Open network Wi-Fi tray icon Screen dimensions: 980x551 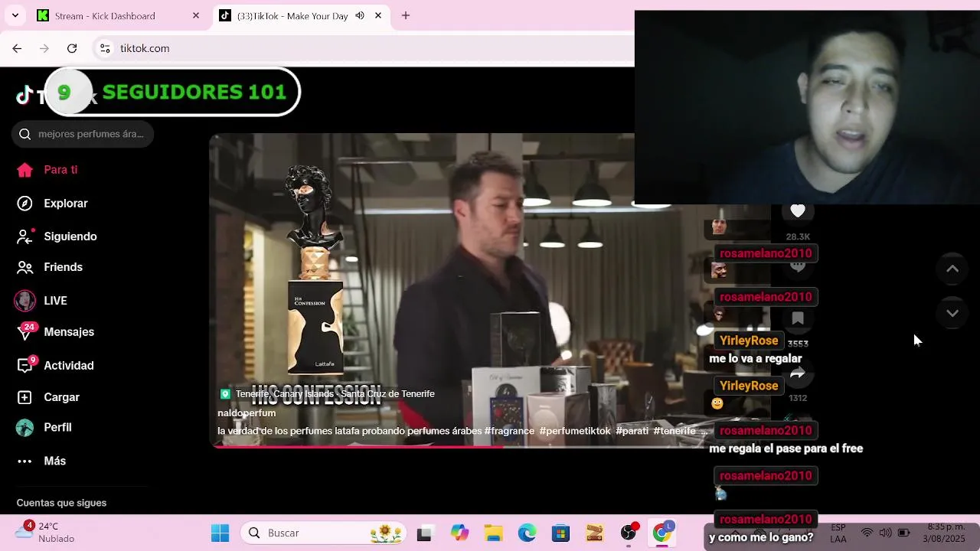tap(867, 533)
